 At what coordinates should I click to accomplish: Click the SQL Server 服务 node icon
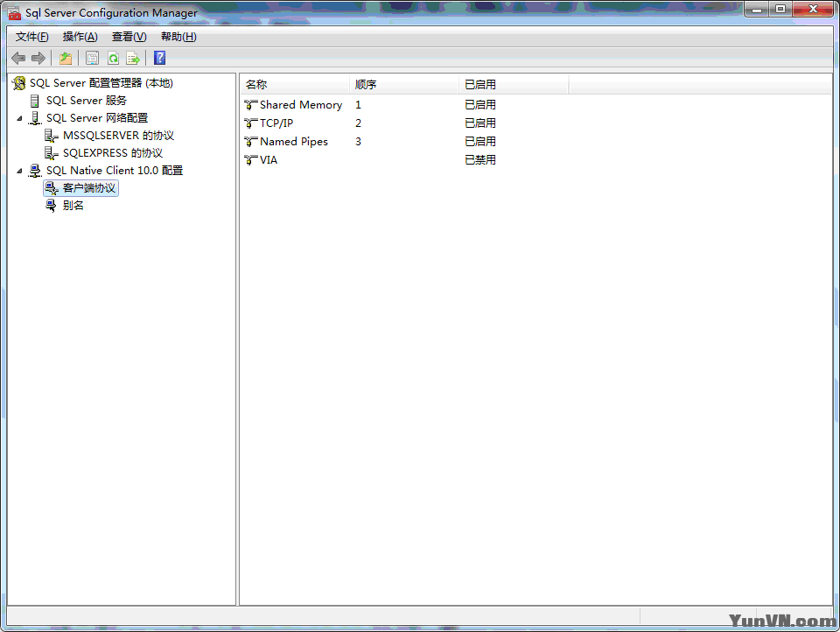tap(35, 101)
